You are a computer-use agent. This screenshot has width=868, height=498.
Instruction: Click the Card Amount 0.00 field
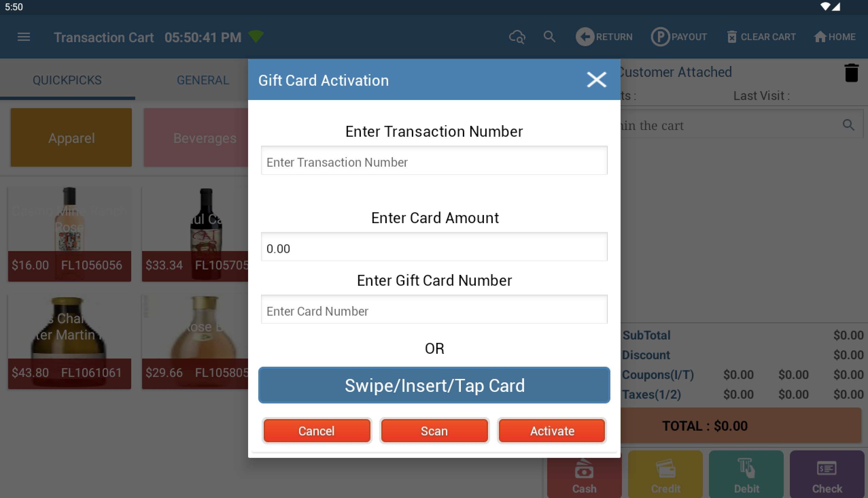pos(434,248)
